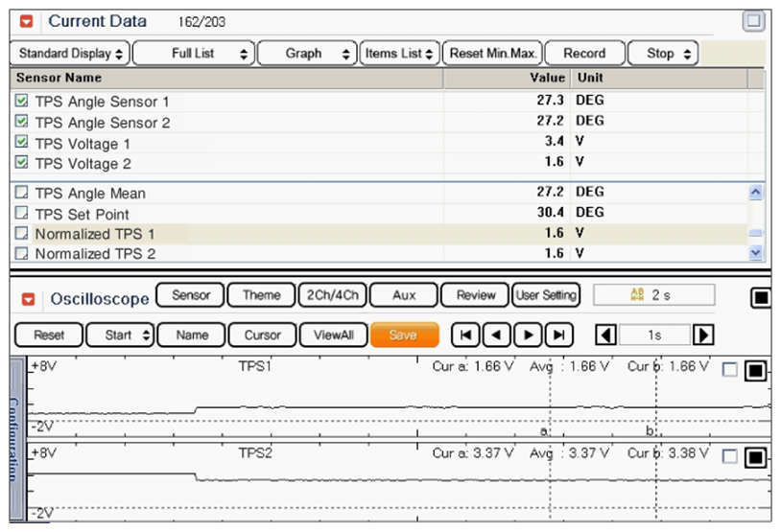Collapse the Current Data panel red arrow icon
The image size is (781, 532).
coord(28,21)
